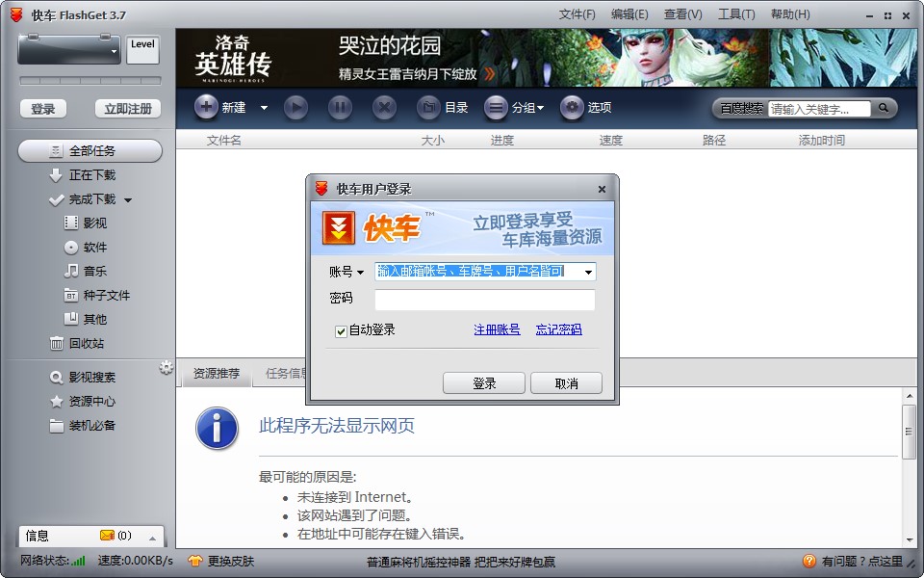This screenshot has width=924, height=578.
Task: Click the 登录 login button
Action: [x=484, y=382]
